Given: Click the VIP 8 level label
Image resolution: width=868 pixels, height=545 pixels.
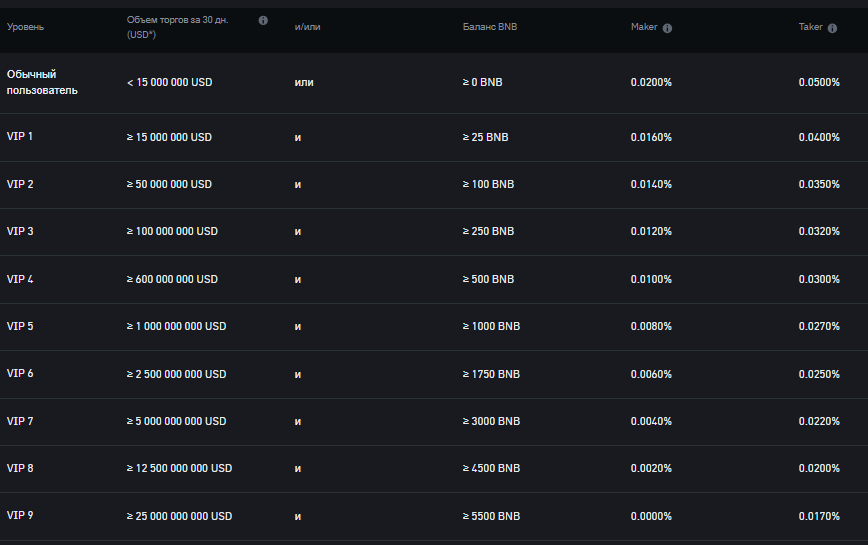Looking at the screenshot, I should 20,469.
